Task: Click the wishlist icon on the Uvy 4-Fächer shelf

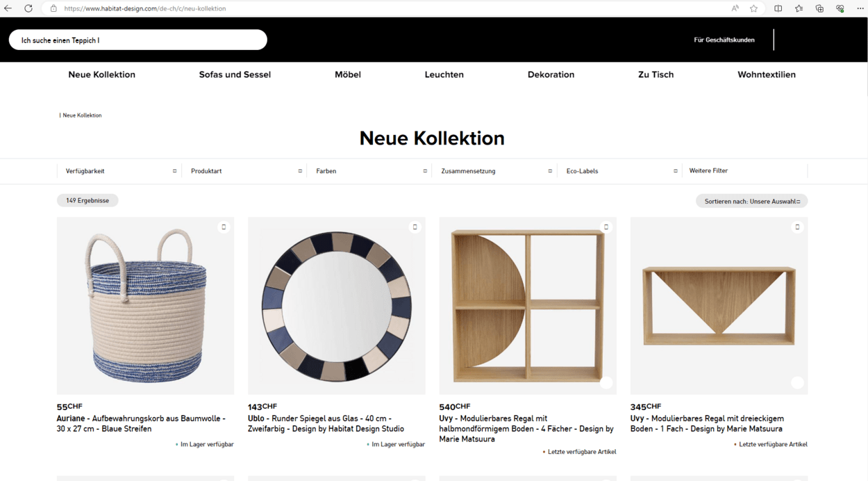Action: coord(606,226)
